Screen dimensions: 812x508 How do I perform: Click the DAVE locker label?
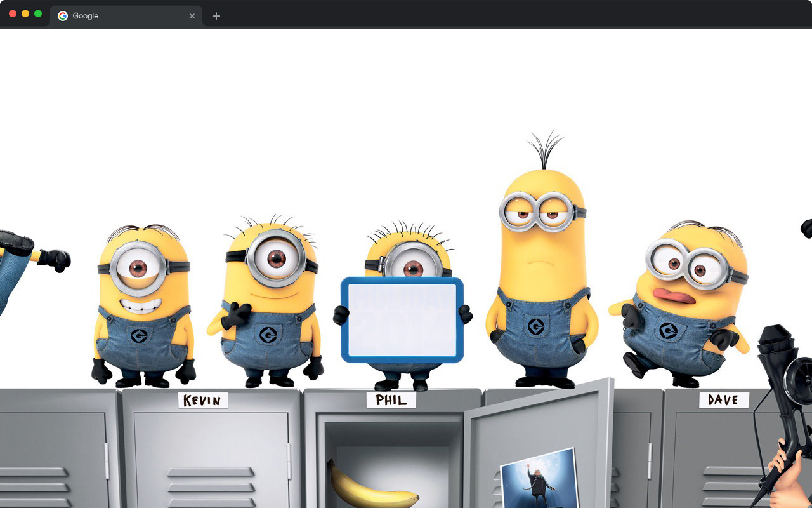point(724,400)
